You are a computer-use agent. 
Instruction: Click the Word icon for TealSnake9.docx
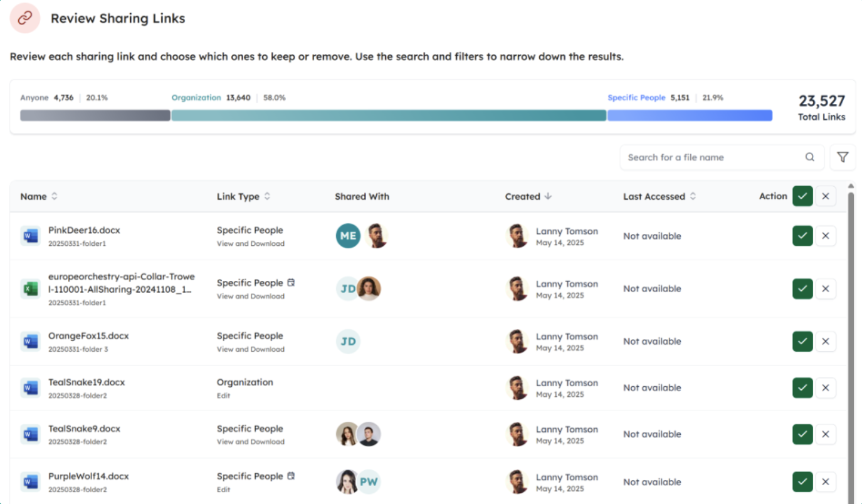click(30, 434)
